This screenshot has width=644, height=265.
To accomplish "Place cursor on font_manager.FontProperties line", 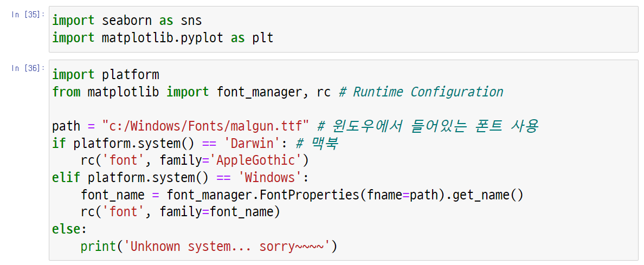I will coord(302,195).
